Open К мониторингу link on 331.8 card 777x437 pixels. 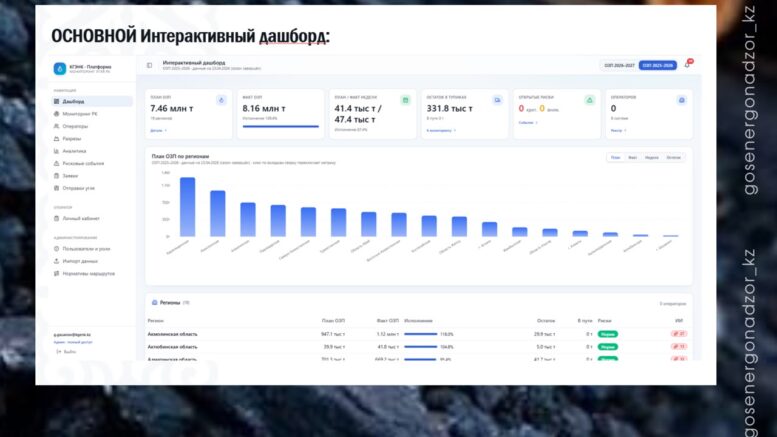(441, 131)
